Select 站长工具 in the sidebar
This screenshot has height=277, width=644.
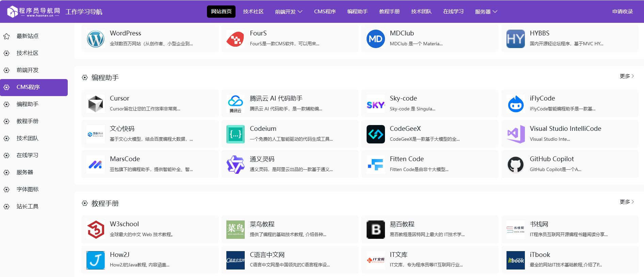pyautogui.click(x=34, y=206)
